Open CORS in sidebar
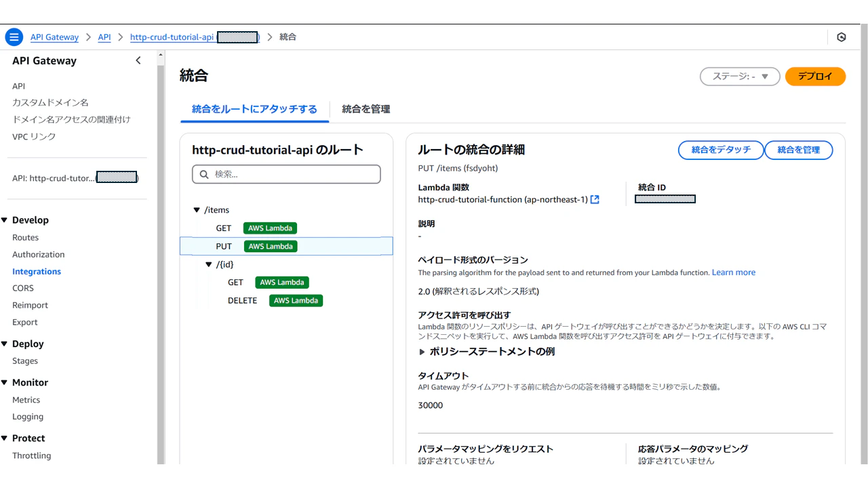 23,289
